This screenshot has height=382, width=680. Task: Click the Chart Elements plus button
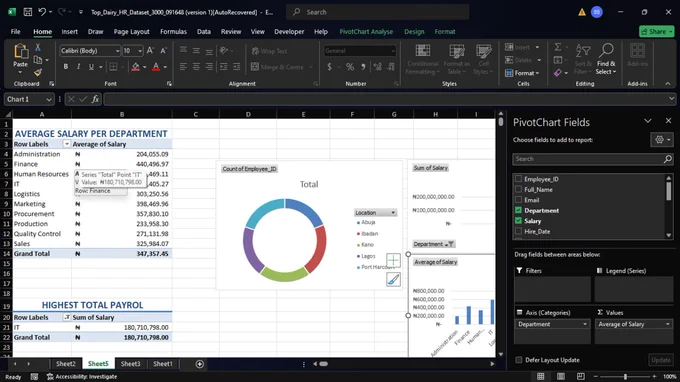[393, 260]
